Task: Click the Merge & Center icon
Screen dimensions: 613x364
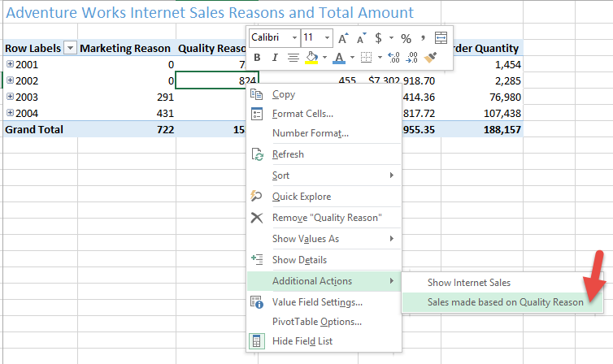Action: 441,38
